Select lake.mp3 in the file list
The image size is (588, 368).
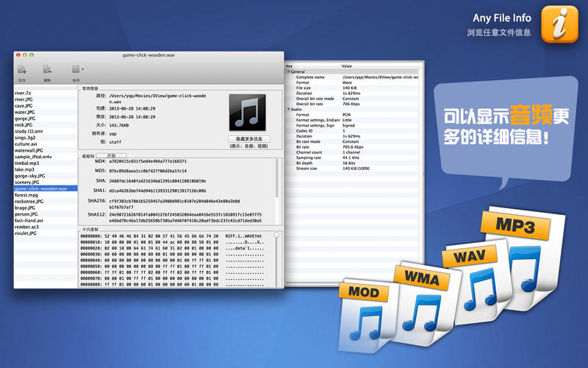[46, 169]
